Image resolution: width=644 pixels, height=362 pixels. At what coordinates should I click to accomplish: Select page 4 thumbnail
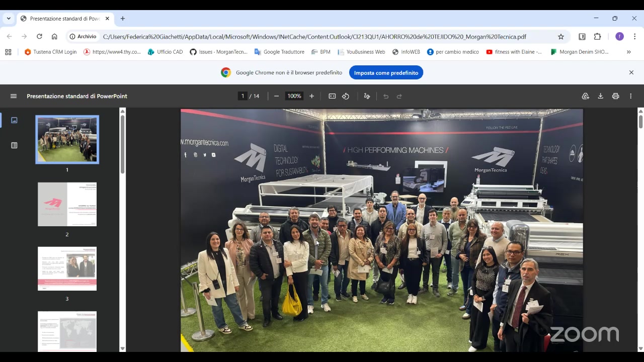(67, 331)
